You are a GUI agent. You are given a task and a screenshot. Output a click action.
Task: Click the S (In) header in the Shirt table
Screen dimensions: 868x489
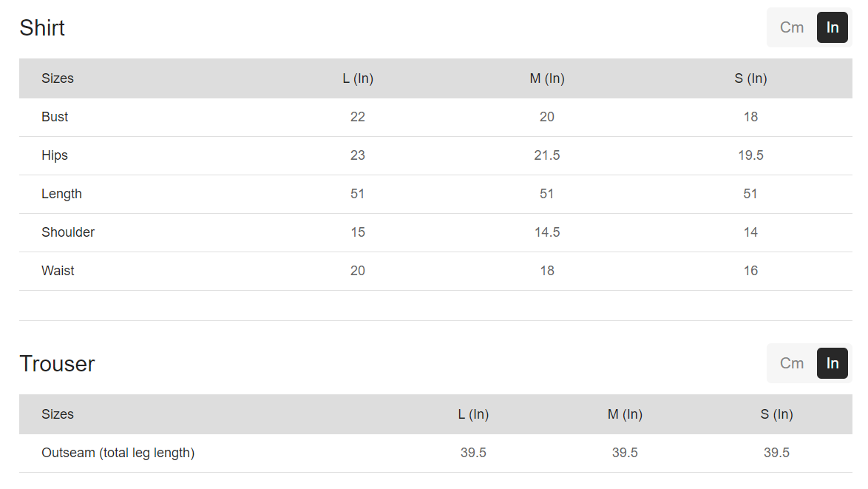[750, 78]
